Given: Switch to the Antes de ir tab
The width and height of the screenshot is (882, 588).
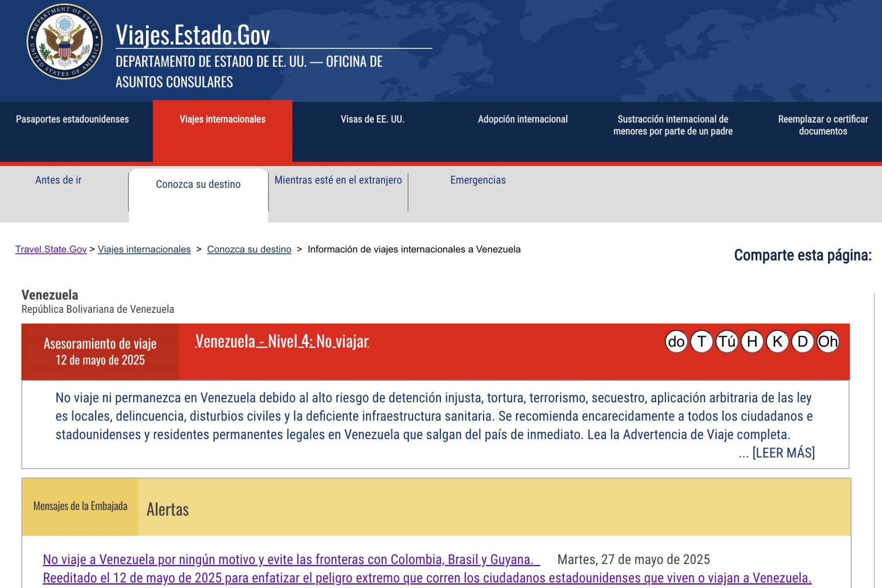Looking at the screenshot, I should click(x=58, y=180).
